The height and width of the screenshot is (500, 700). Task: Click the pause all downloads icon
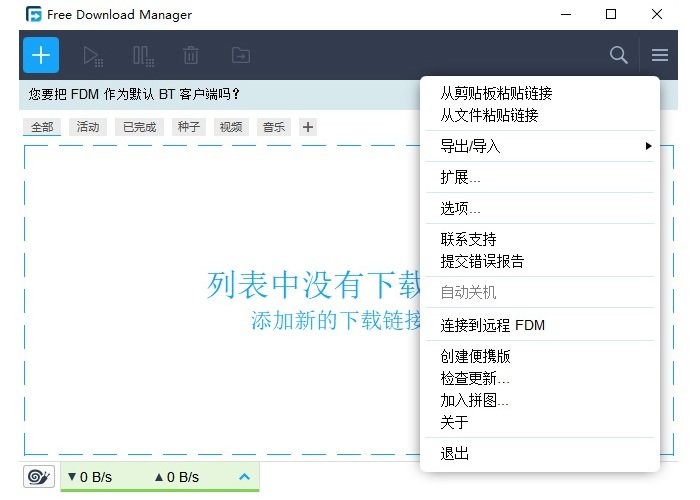coord(143,56)
